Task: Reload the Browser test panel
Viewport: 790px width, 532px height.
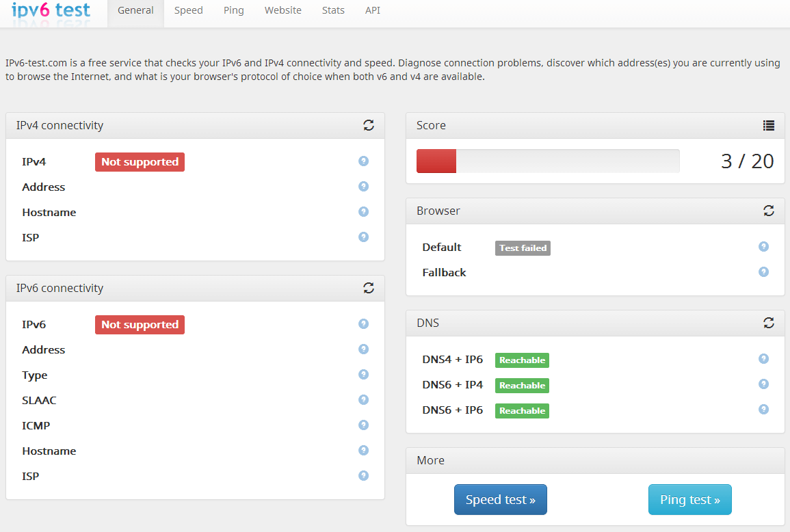Action: tap(769, 211)
